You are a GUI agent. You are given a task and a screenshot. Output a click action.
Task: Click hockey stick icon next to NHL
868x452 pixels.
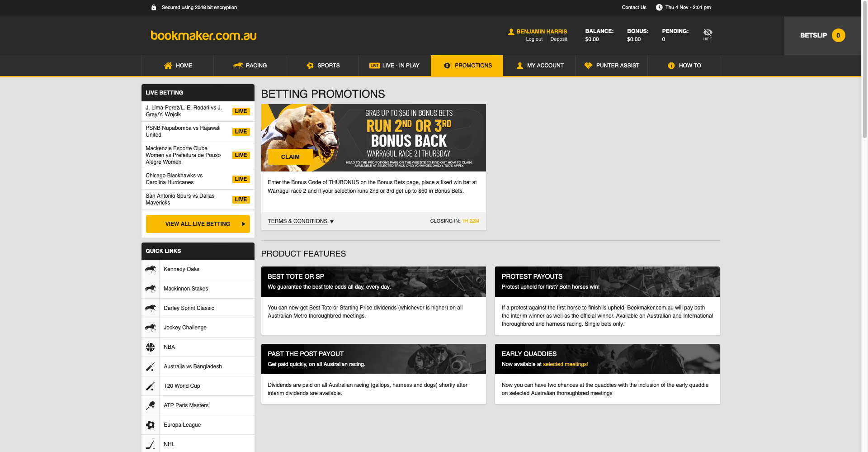pyautogui.click(x=151, y=444)
